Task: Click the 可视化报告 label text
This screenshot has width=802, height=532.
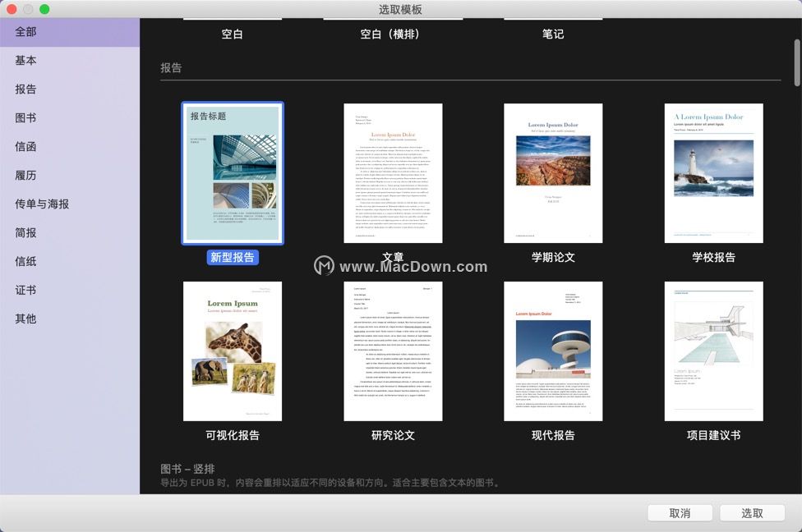Action: click(x=233, y=435)
